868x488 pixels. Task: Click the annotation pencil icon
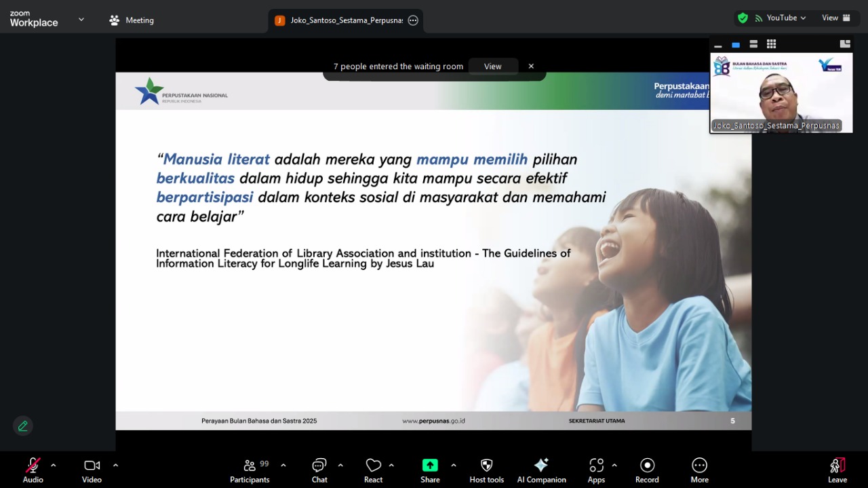(22, 425)
